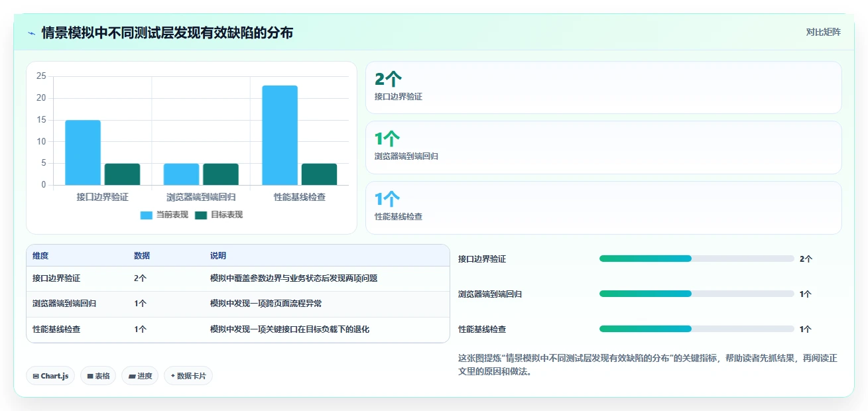Click the 数据卡片 tag chip
The image size is (868, 411).
pos(188,376)
